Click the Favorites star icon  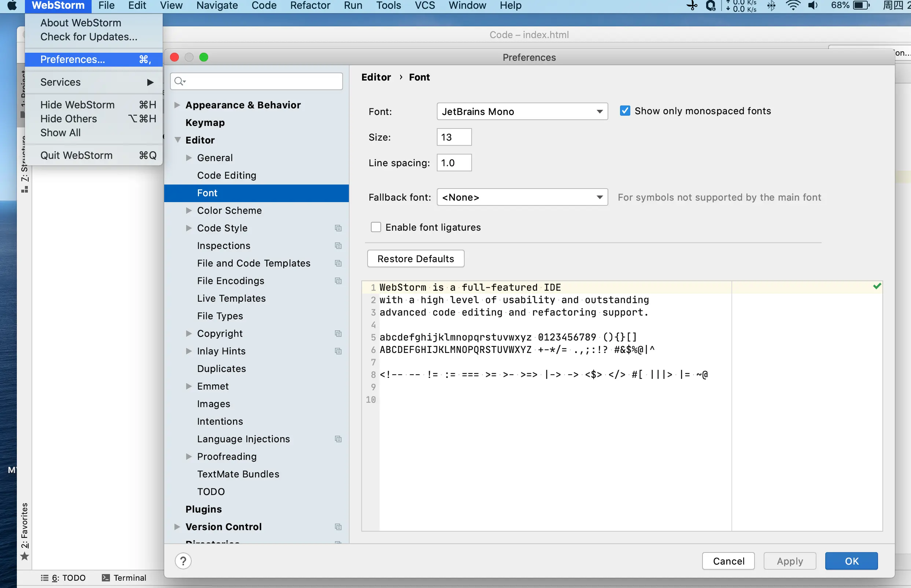click(25, 556)
